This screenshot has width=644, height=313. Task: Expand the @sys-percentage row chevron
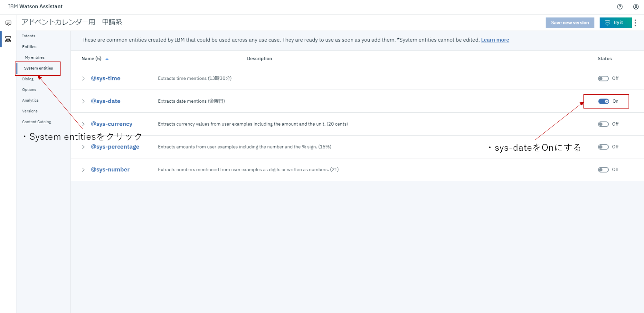point(83,147)
